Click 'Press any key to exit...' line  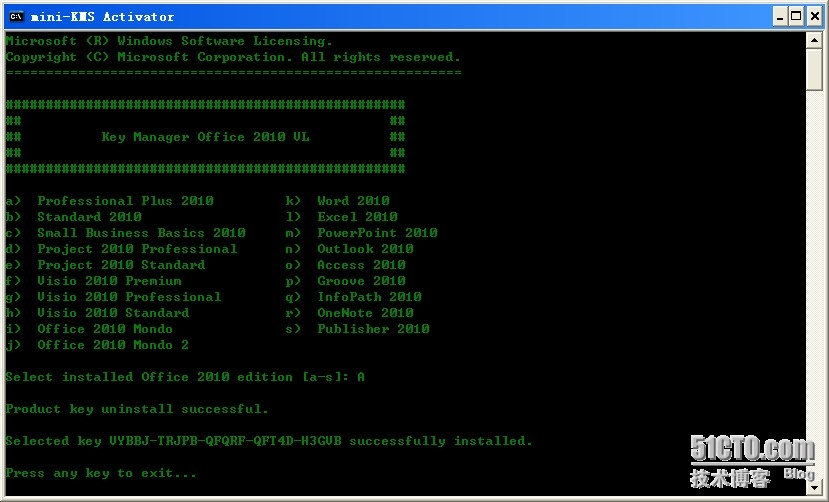(101, 473)
